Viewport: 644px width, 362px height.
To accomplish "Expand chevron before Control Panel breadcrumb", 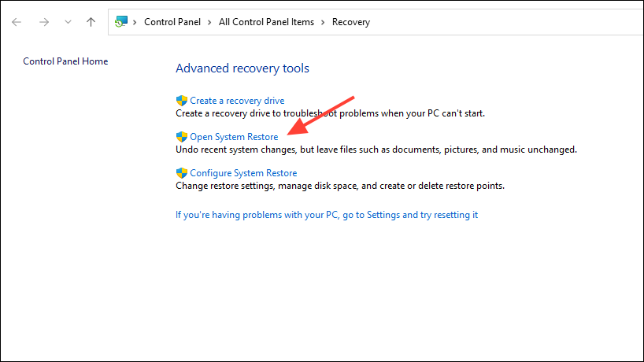I will click(135, 22).
